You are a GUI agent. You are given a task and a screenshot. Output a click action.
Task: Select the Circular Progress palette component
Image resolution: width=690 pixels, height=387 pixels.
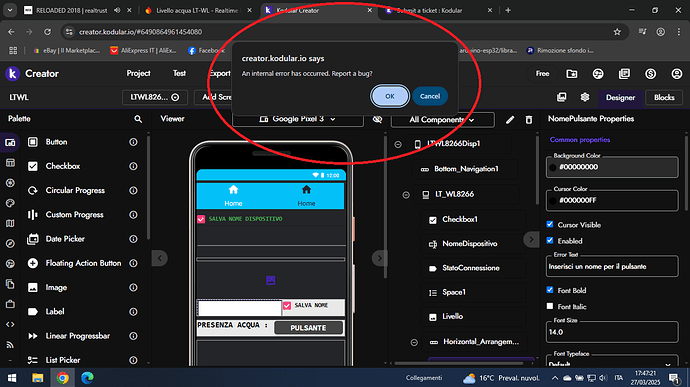(x=75, y=190)
